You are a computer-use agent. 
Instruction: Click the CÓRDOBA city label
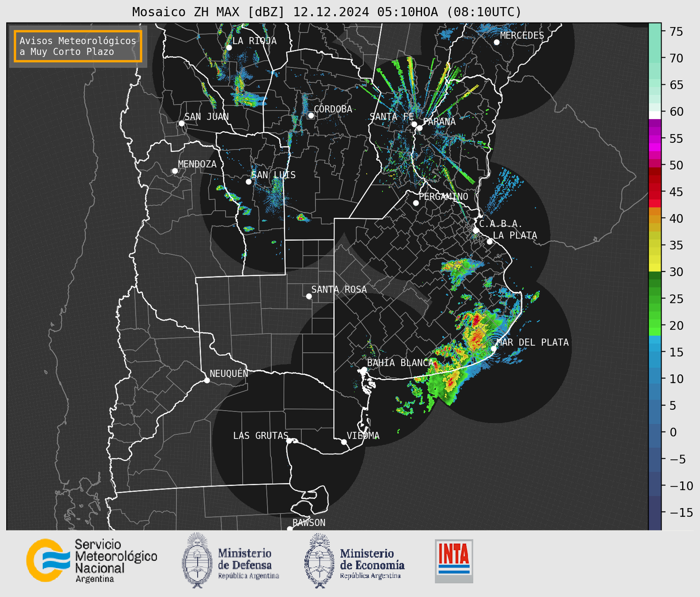pyautogui.click(x=333, y=109)
